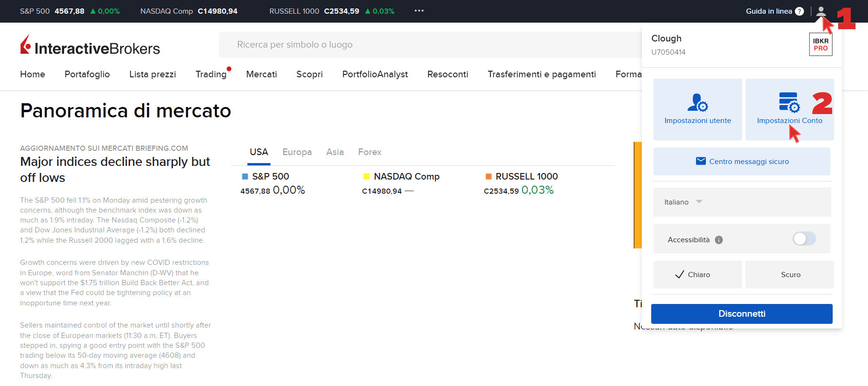Screen dimensions: 868x386
Task: Click the Disconnetti button
Action: (742, 313)
